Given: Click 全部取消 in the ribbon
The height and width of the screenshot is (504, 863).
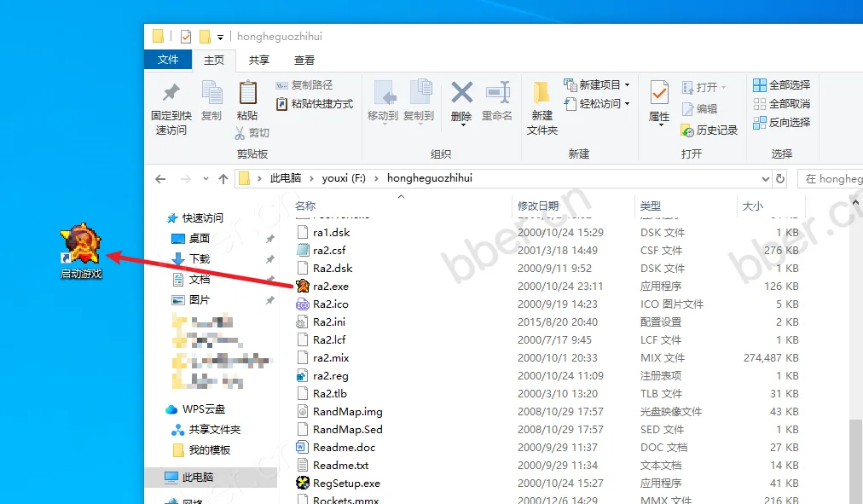Looking at the screenshot, I should (x=781, y=103).
